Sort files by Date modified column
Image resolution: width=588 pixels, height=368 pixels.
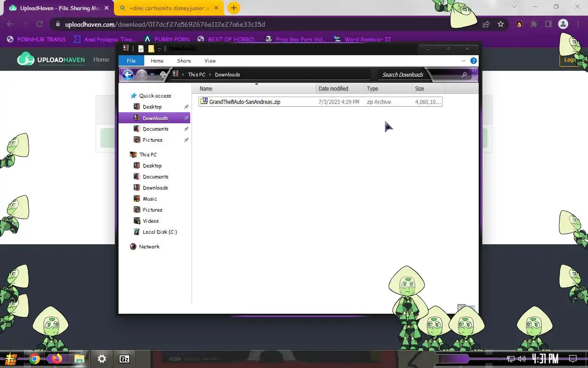tap(340, 88)
